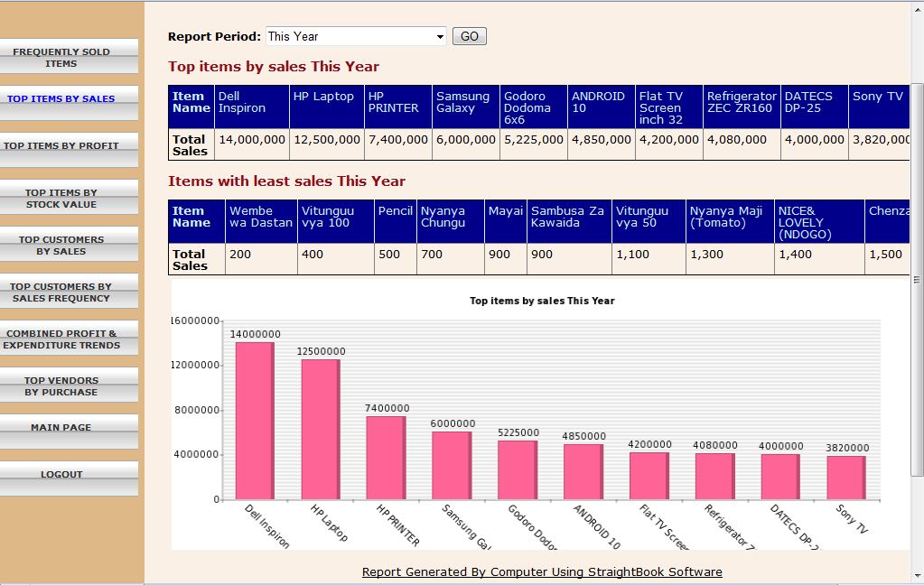924x585 pixels.
Task: Expand the Report Period dropdown
Action: point(356,36)
